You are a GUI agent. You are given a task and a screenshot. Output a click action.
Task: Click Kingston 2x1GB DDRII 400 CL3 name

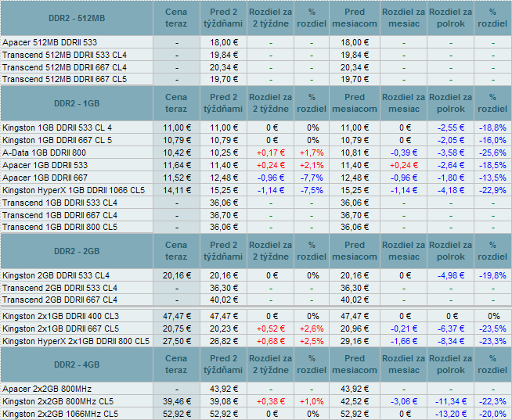(61, 316)
